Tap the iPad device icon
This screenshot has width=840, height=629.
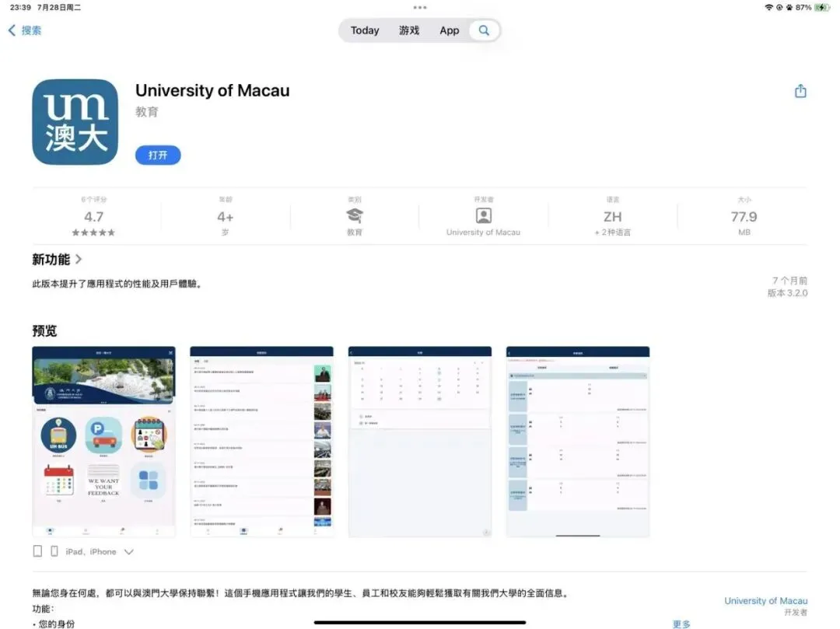(37, 551)
